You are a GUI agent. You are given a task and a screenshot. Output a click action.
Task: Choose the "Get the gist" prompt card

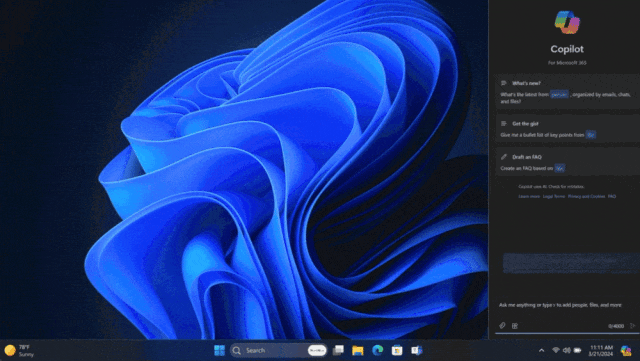point(567,129)
